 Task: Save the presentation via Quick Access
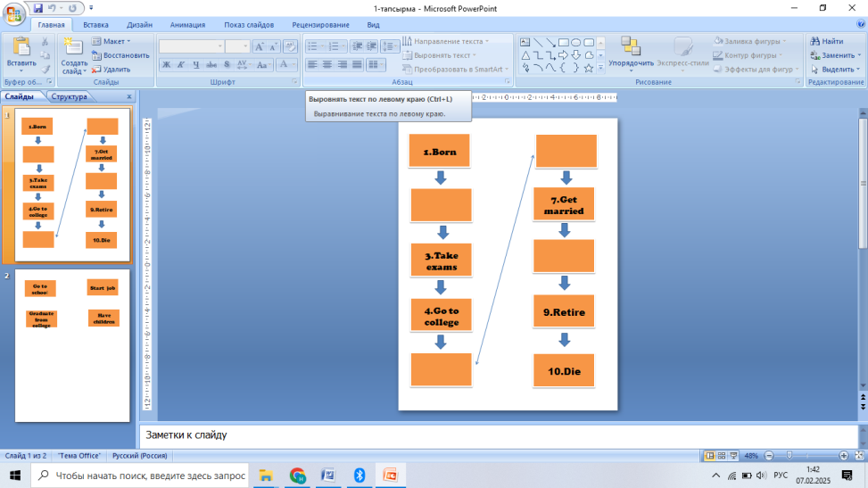pyautogui.click(x=37, y=8)
